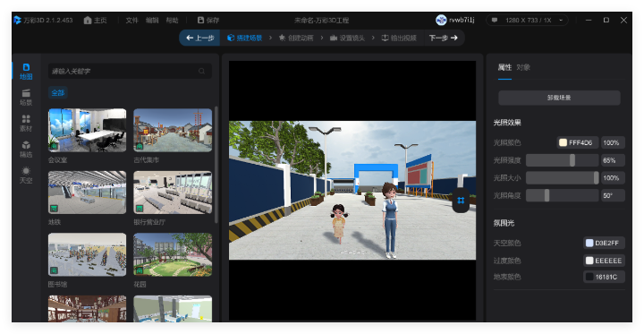Click the crop frame icon beside preview

pos(461,201)
